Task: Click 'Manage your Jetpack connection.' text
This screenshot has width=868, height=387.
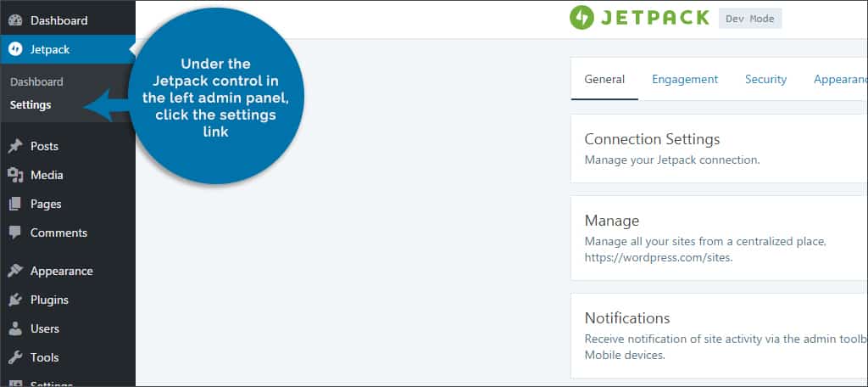Action: click(x=672, y=160)
